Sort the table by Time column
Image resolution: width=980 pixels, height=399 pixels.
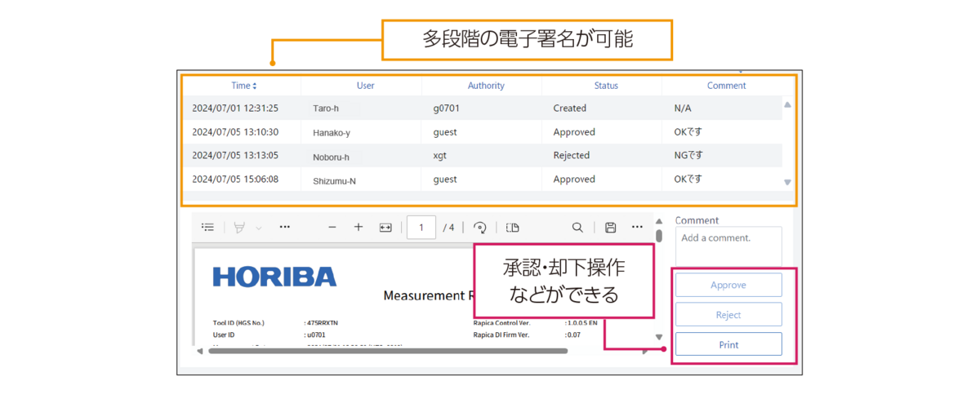243,86
